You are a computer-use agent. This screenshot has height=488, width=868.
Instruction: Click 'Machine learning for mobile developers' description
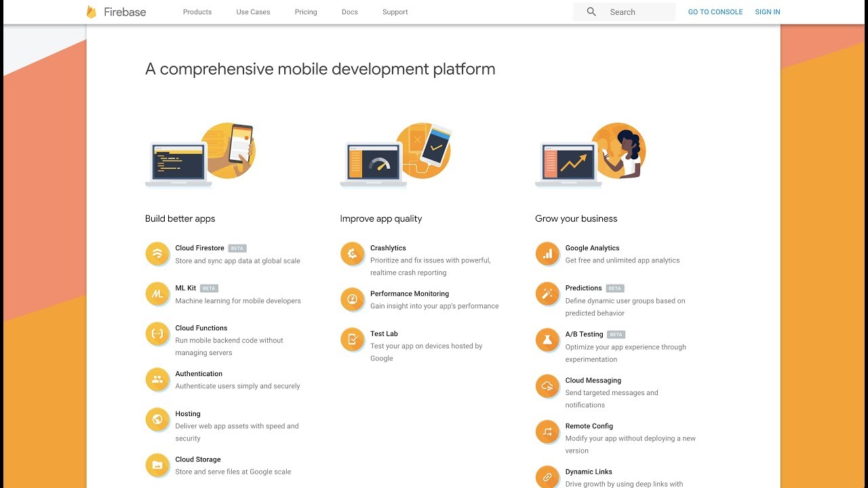pyautogui.click(x=238, y=300)
